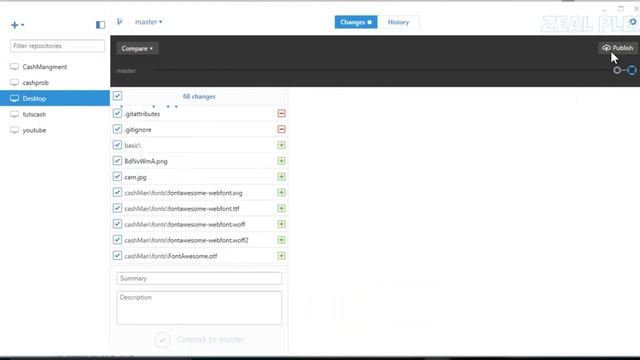This screenshot has width=640, height=360.
Task: Switch to the Changes tab
Action: 356,22
